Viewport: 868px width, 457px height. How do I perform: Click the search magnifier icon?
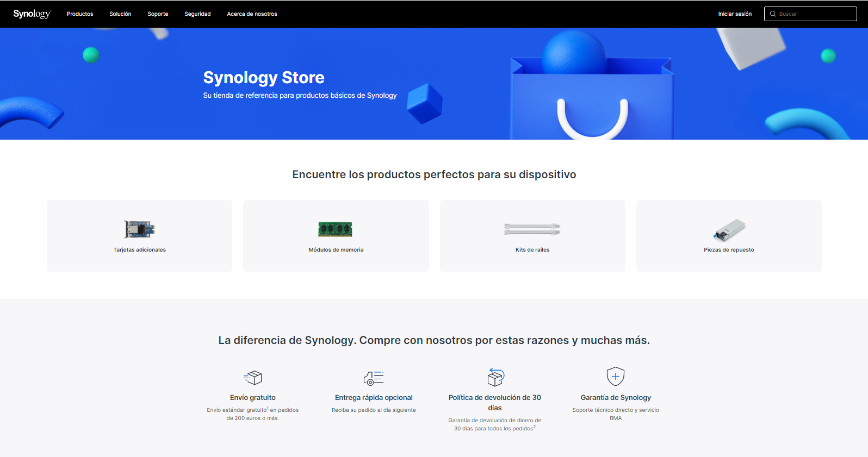773,14
